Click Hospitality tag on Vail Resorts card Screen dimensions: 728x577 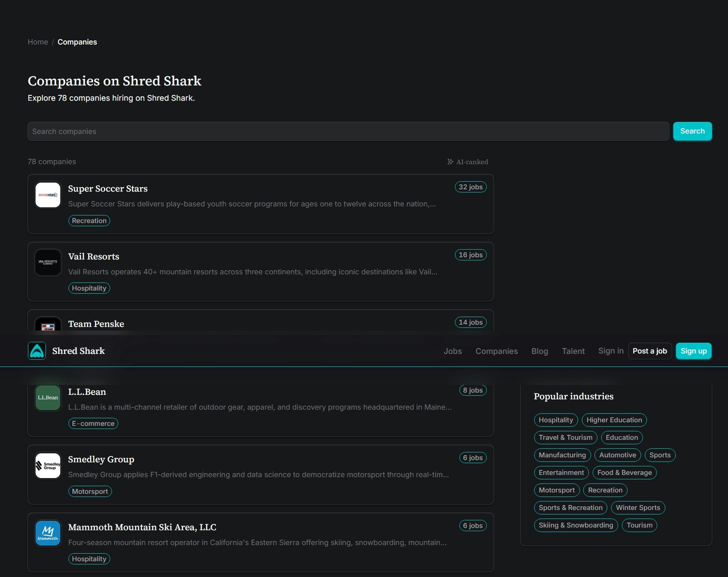coord(89,288)
